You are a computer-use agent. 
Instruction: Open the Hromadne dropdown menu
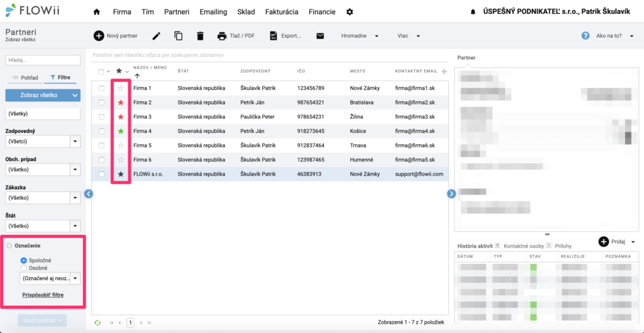tap(360, 36)
